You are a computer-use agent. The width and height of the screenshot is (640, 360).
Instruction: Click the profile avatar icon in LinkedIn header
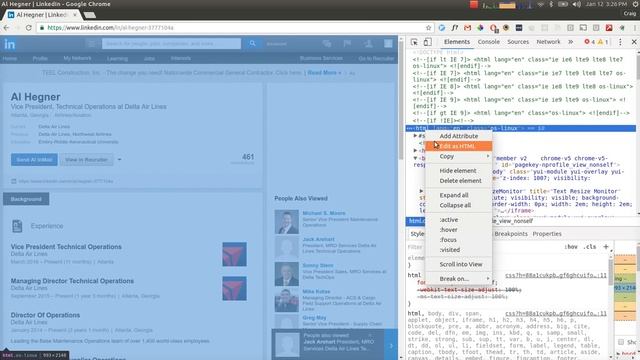point(388,43)
